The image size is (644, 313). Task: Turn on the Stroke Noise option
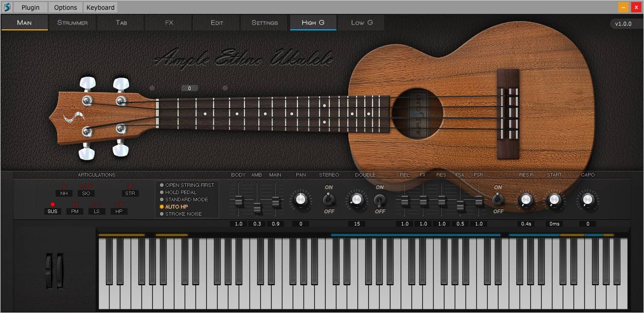(x=183, y=214)
